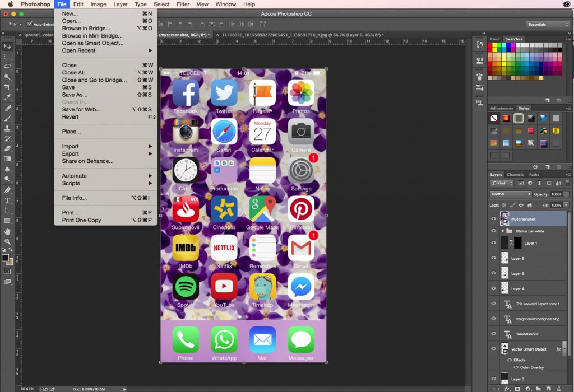Switch to the Adjustments tab
This screenshot has height=392, width=574.
(502, 108)
